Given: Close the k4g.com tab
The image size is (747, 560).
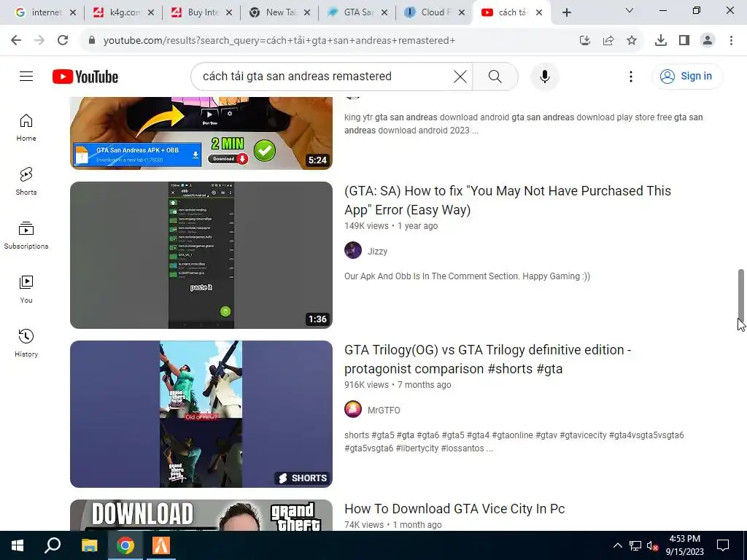Looking at the screenshot, I should [150, 13].
